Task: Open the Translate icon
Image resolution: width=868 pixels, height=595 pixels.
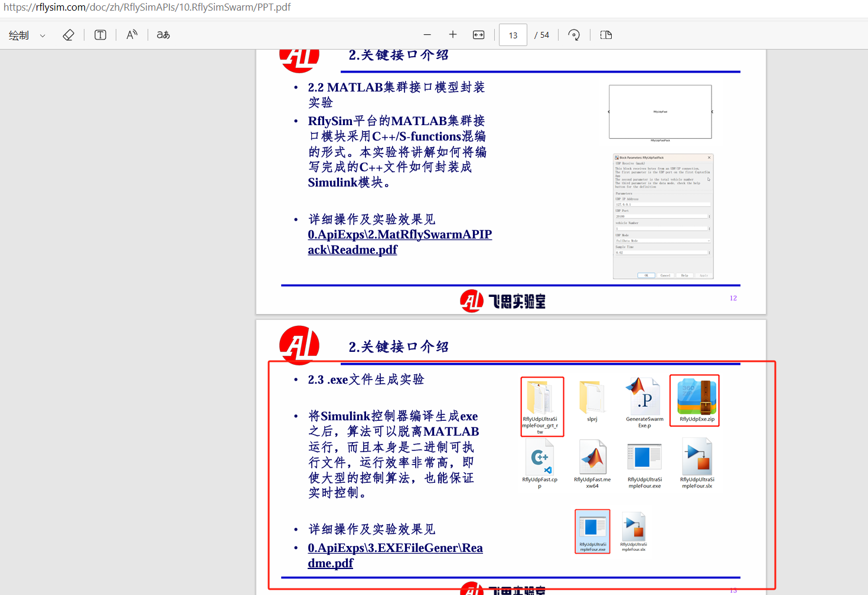Action: (164, 35)
